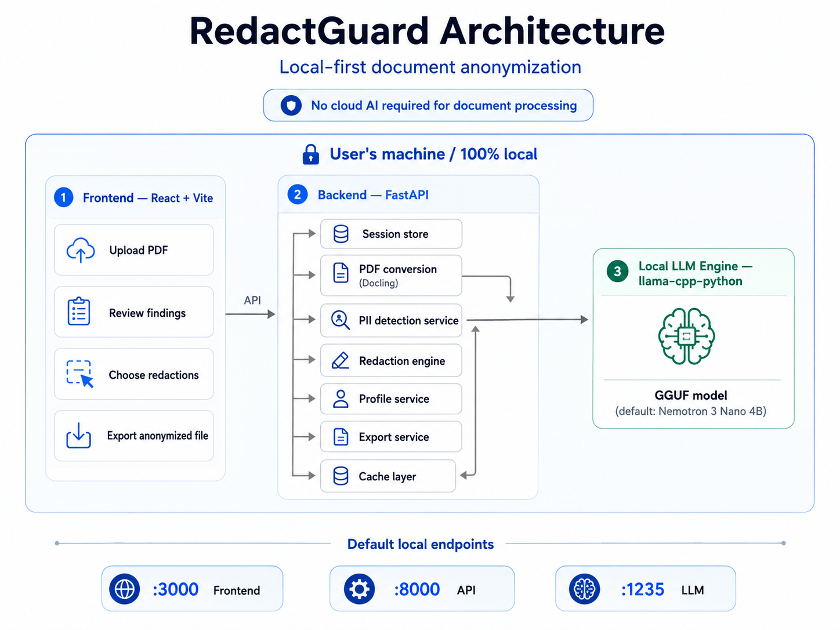Click the "(default: Nemotron 3 Nano 4B)" text
Viewport: 840px width, 630px height.
pyautogui.click(x=690, y=411)
